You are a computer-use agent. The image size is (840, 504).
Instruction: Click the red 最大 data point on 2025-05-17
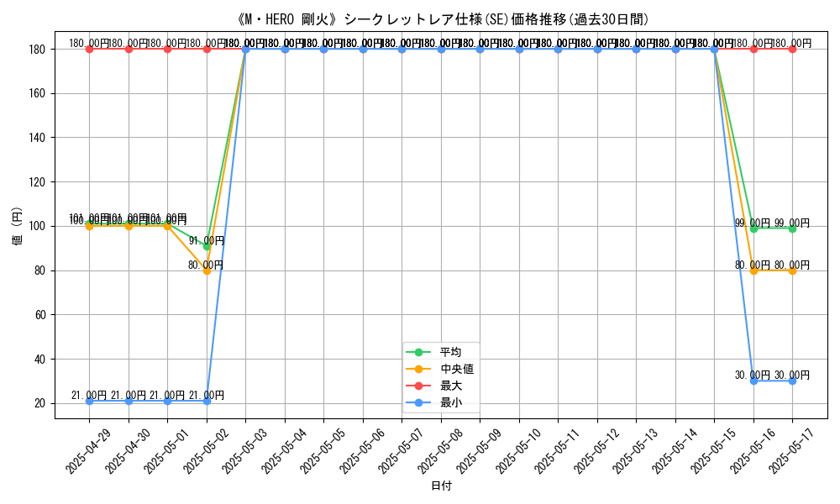[792, 50]
